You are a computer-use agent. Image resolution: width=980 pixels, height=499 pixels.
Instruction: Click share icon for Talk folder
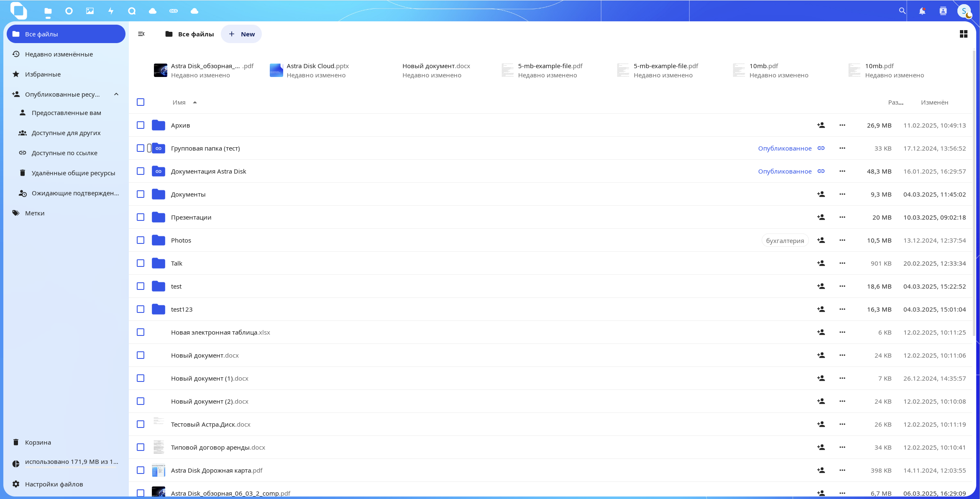821,263
